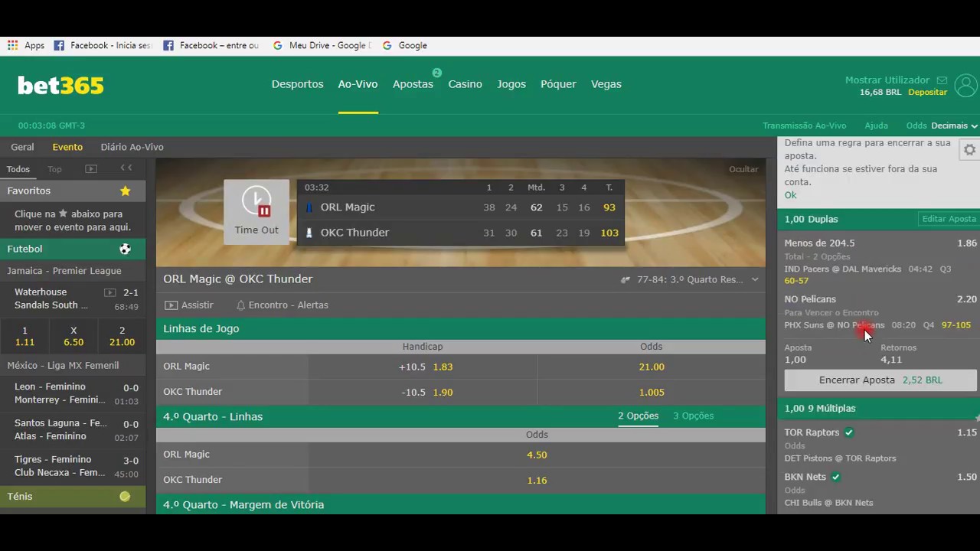Select the 3 Opções tab
The height and width of the screenshot is (551, 980).
coord(693,416)
